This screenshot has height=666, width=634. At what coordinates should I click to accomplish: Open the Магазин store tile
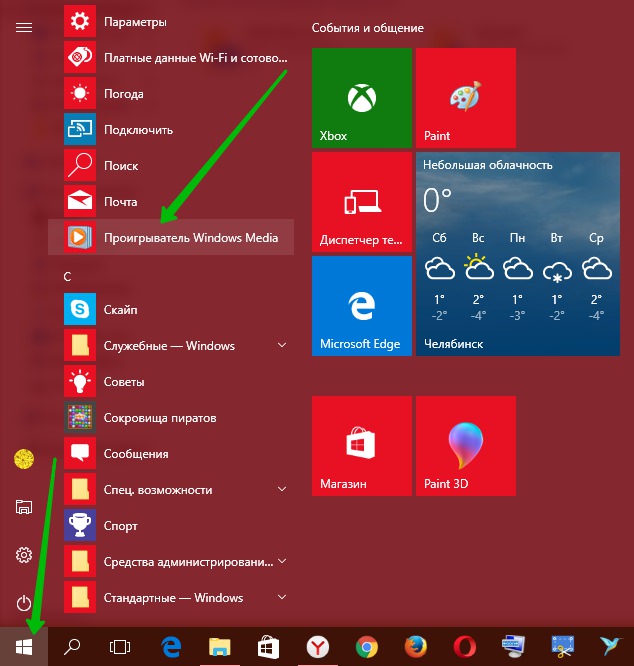pyautogui.click(x=362, y=446)
